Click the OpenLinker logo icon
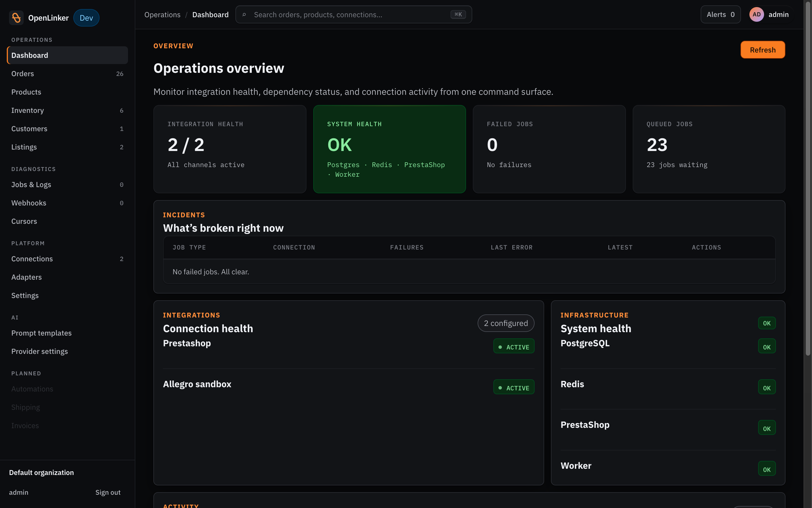 coord(16,18)
